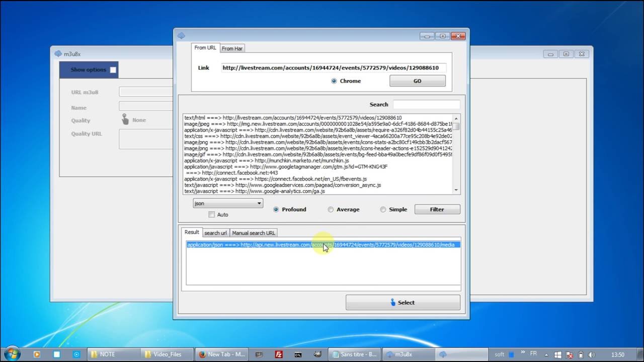This screenshot has width=644, height=362.
Task: Open the media player taskbar icon
Action: (x=37, y=354)
